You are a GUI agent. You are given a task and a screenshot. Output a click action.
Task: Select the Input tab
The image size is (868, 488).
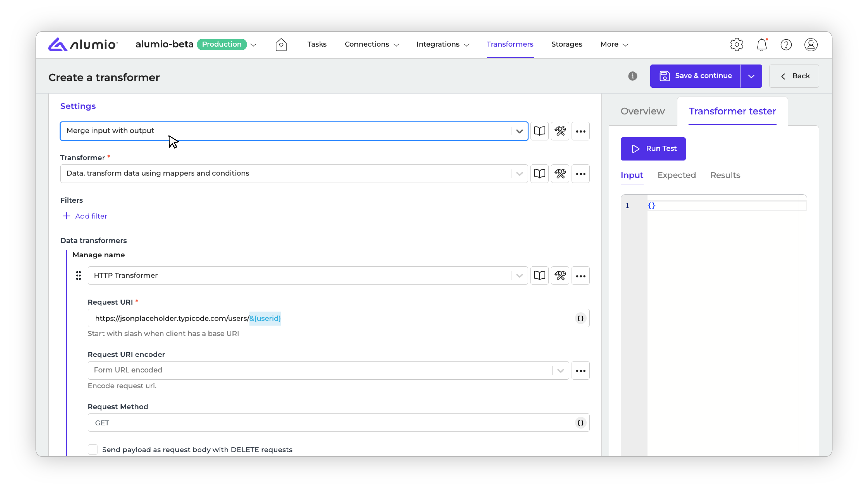click(x=632, y=175)
